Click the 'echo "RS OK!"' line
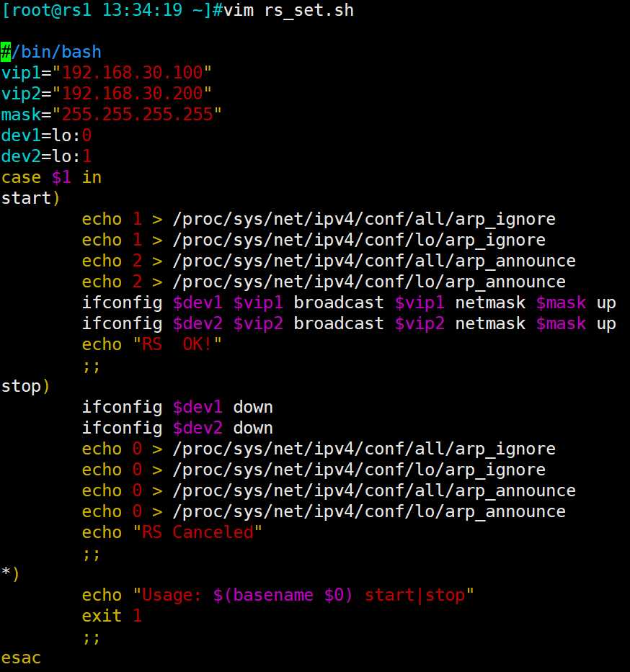Image resolution: width=630 pixels, height=672 pixels. point(152,344)
